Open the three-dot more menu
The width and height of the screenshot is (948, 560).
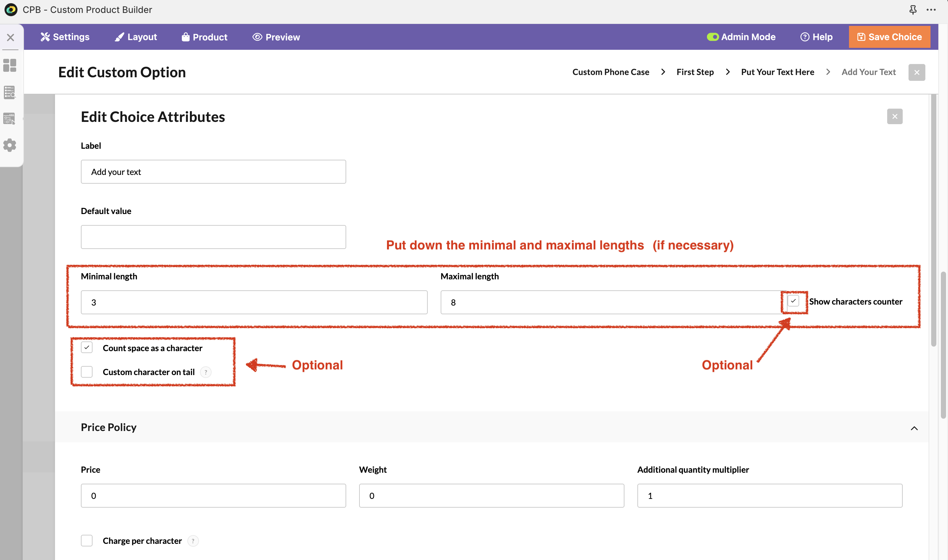[x=931, y=10]
